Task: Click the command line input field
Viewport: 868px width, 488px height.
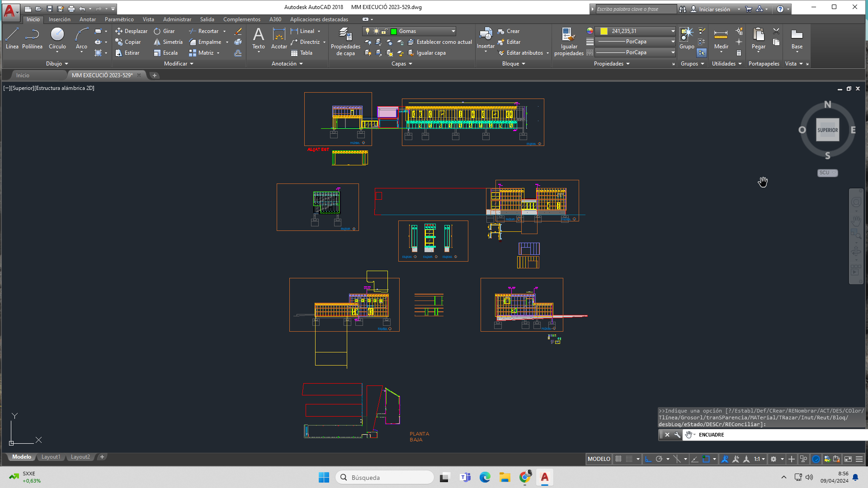Action: point(778,435)
